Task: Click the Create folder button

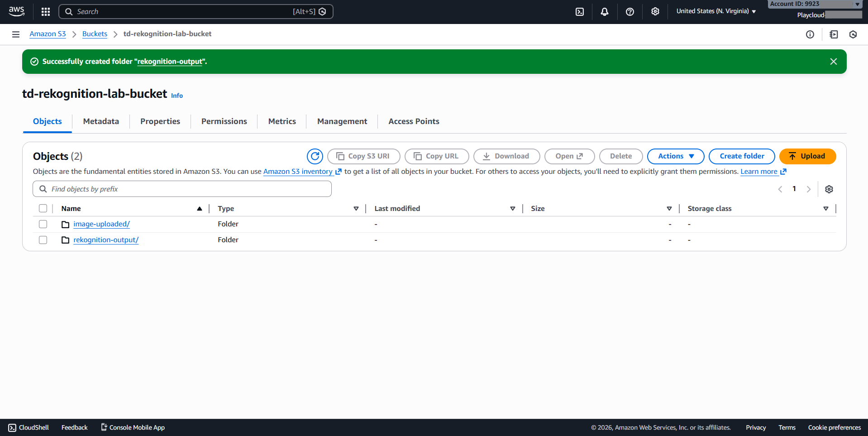Action: point(742,156)
